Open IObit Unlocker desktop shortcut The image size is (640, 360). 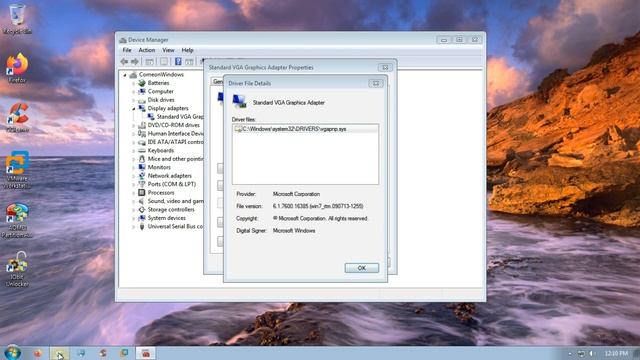[x=17, y=269]
